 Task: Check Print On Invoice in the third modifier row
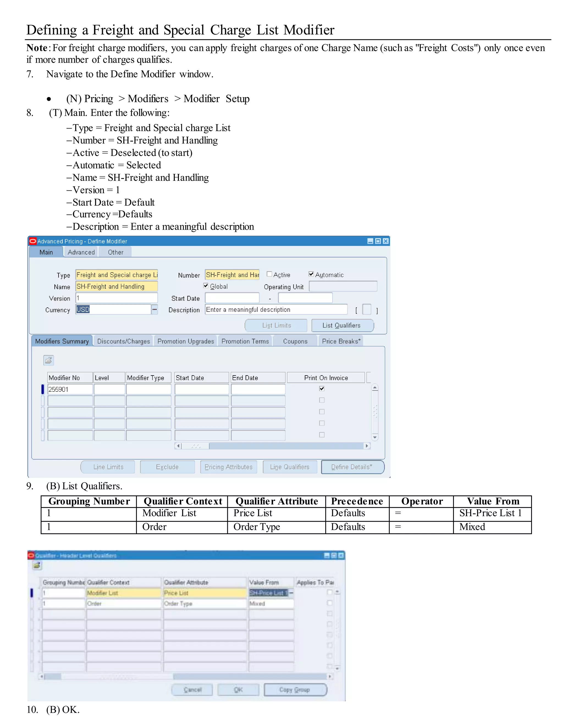click(x=322, y=412)
